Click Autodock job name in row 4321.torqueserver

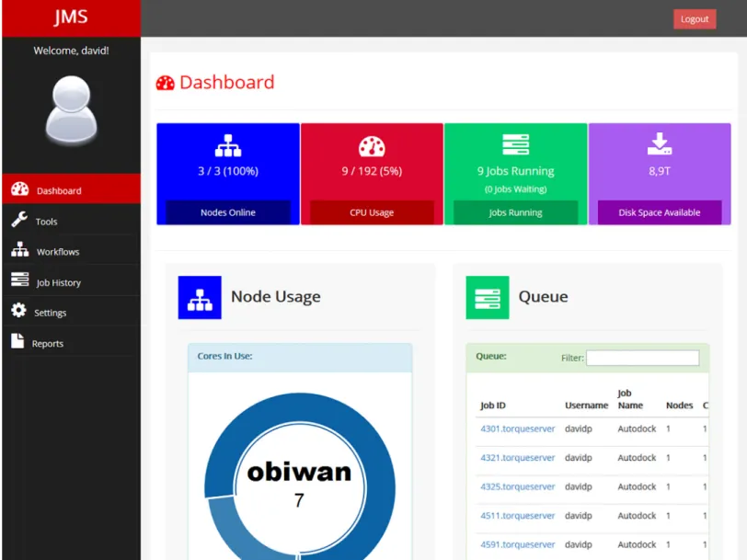(637, 458)
